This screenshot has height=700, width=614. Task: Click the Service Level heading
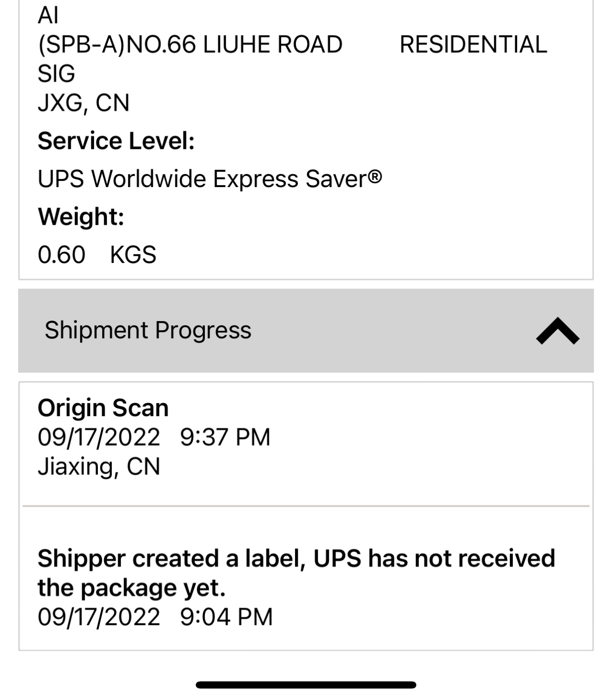[116, 141]
